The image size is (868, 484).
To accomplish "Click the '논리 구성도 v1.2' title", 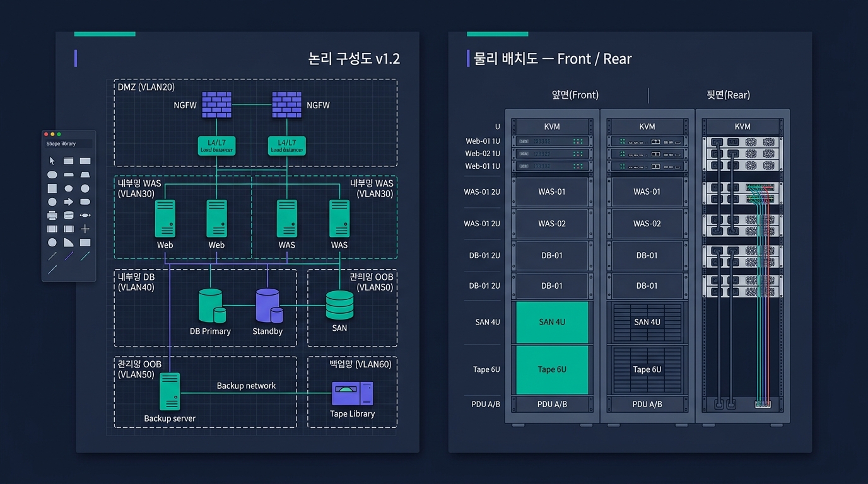I will [x=354, y=59].
